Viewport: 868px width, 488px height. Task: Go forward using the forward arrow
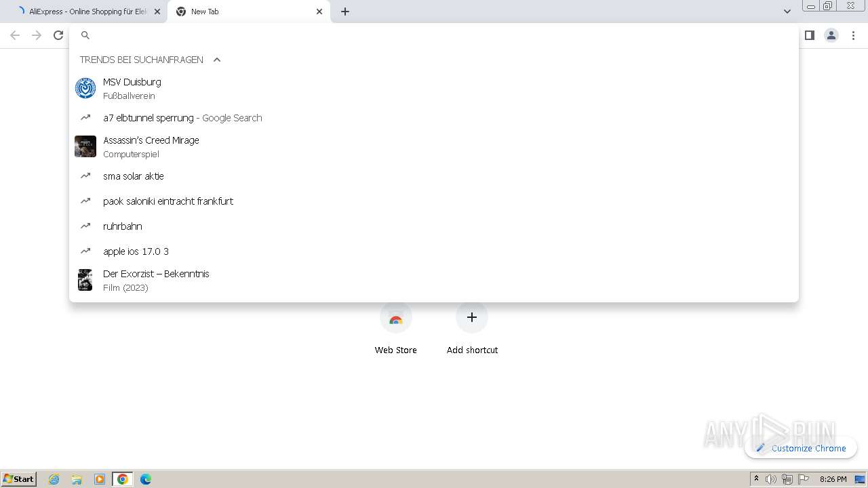(37, 35)
